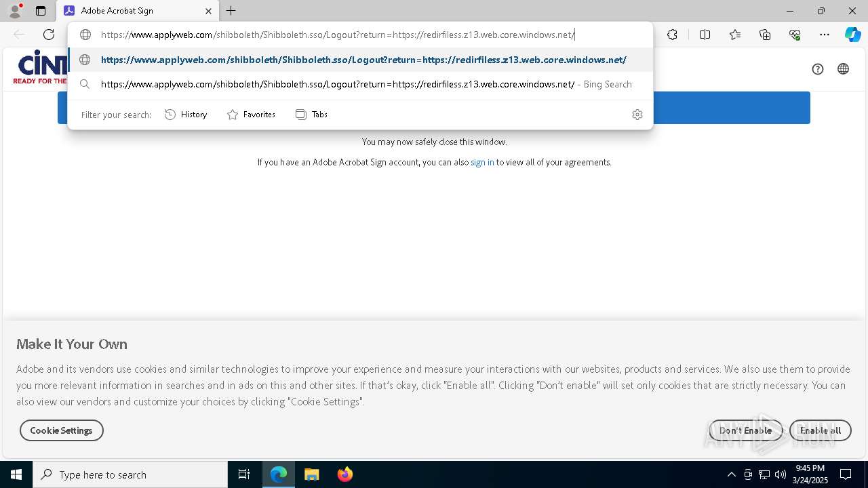Viewport: 868px width, 488px height.
Task: Click the globe icon beside typed URL
Action: (x=85, y=35)
